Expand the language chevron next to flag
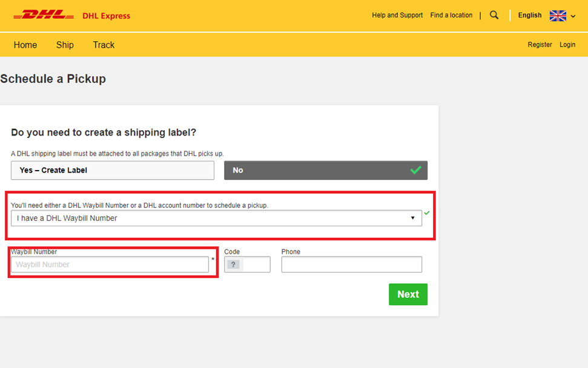This screenshot has height=368, width=588. [573, 16]
